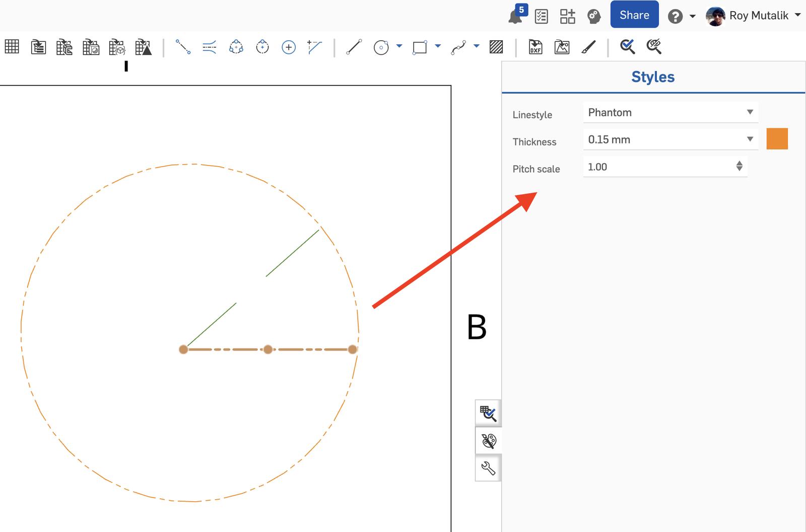Click the format painter brush icon
This screenshot has height=532, width=806.
pyautogui.click(x=588, y=47)
